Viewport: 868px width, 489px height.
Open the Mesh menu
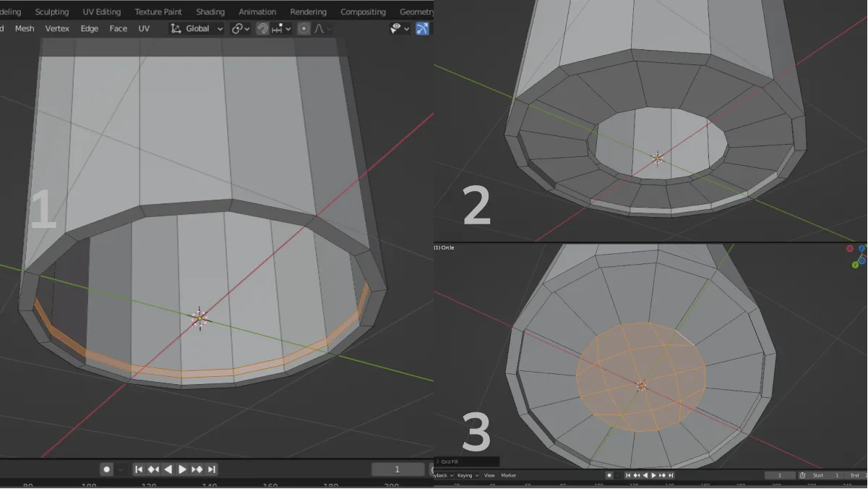25,28
